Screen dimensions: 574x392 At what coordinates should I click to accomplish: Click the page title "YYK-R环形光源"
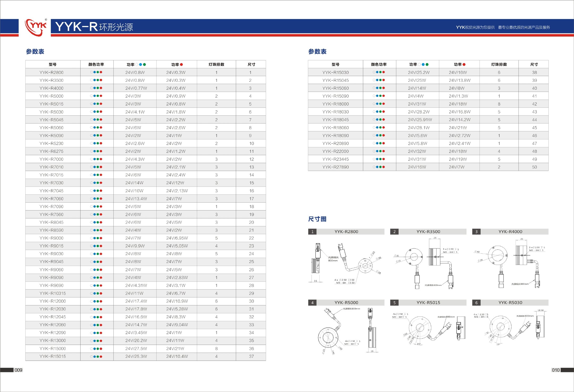click(94, 27)
